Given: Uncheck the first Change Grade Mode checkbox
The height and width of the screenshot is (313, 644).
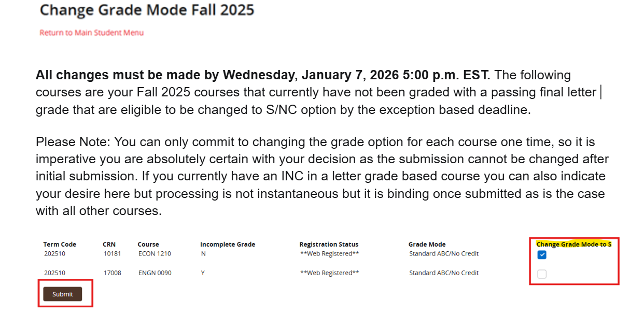Looking at the screenshot, I should 541,254.
